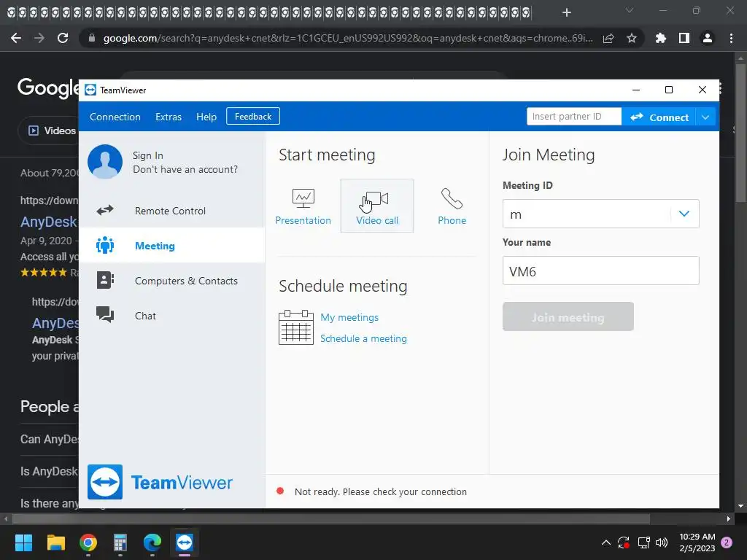Open taskbar clock and date
The width and height of the screenshot is (747, 560).
click(x=697, y=542)
